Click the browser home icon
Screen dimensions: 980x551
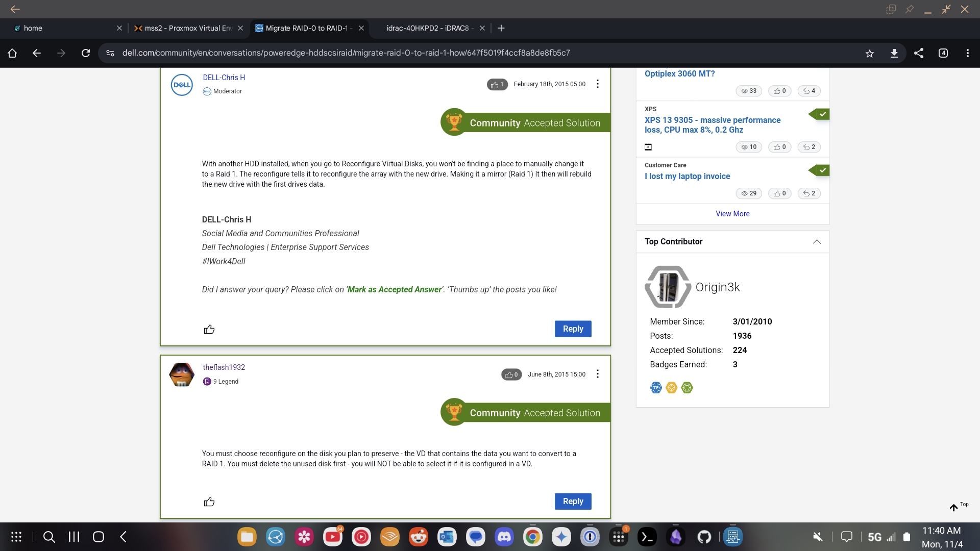12,53
